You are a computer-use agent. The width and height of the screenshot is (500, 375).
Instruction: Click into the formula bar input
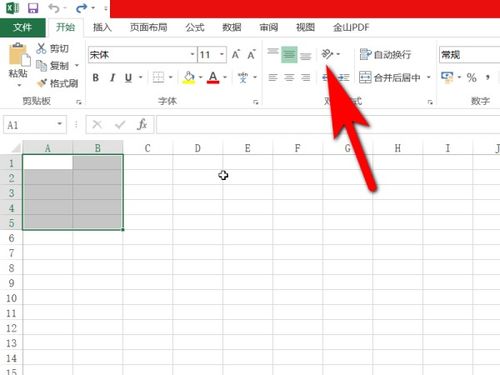click(x=328, y=125)
